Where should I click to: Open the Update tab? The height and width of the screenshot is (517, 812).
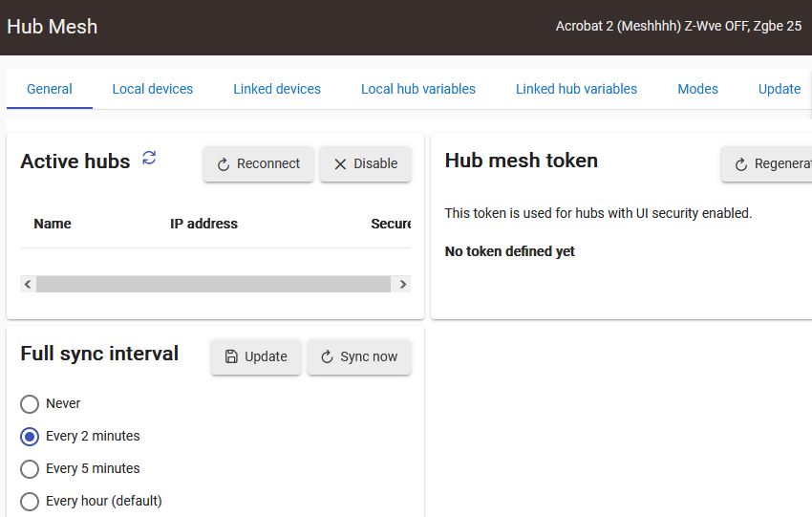click(x=779, y=89)
